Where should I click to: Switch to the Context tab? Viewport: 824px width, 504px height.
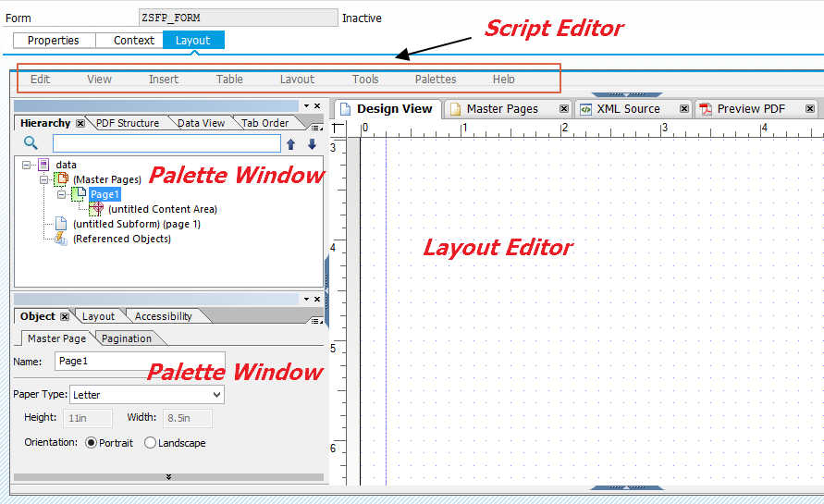(129, 41)
